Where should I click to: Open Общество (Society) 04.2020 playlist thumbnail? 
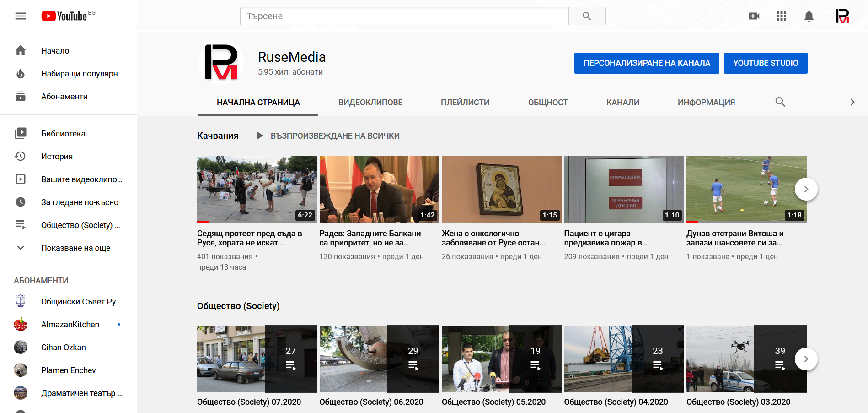coord(624,359)
